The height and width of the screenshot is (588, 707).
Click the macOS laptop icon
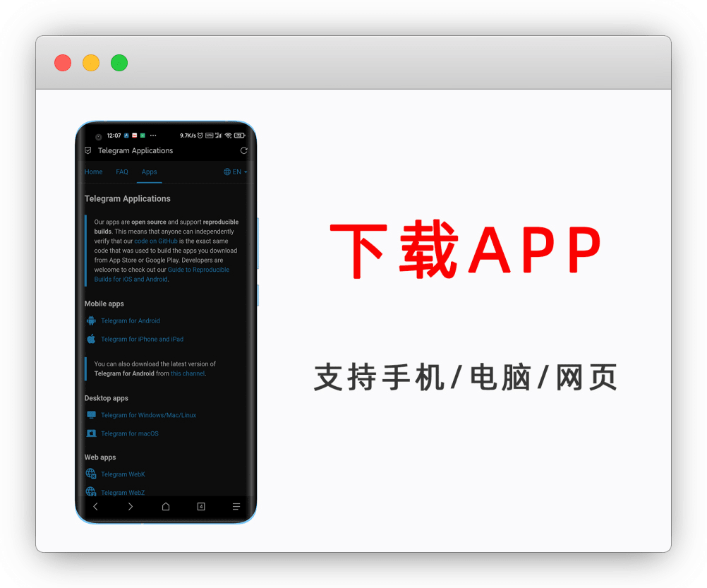click(91, 433)
